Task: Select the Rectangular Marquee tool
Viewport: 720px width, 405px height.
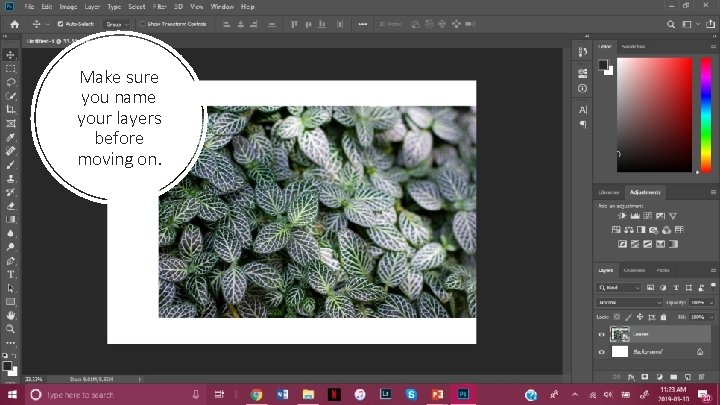Action: point(10,68)
